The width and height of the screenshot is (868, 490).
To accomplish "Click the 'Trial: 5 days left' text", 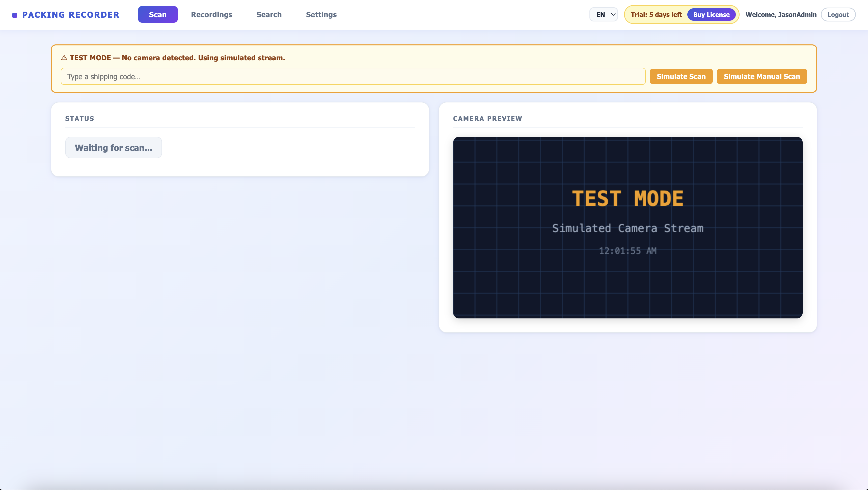I will 656,14.
